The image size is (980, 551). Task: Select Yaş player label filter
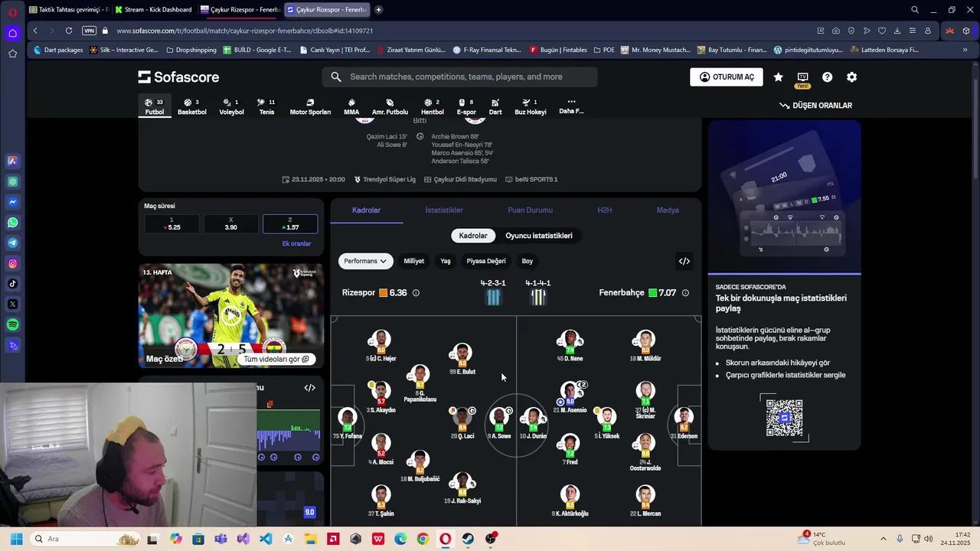446,261
